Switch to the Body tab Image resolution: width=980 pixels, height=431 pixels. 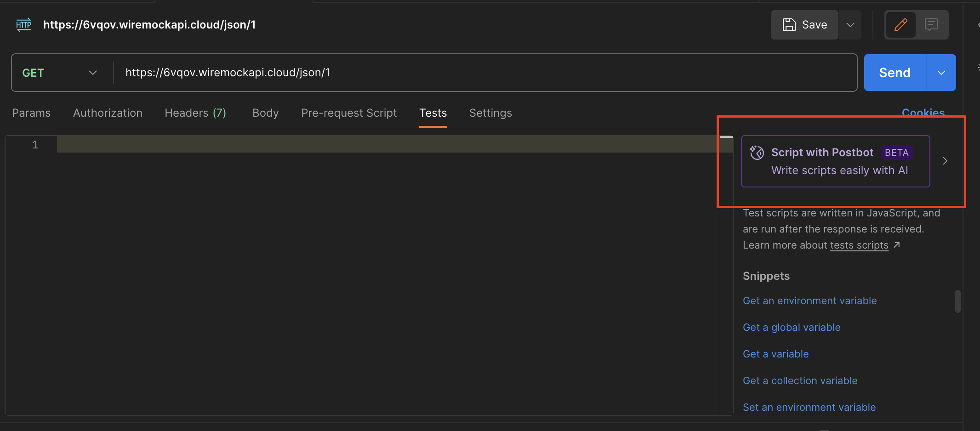coord(265,113)
